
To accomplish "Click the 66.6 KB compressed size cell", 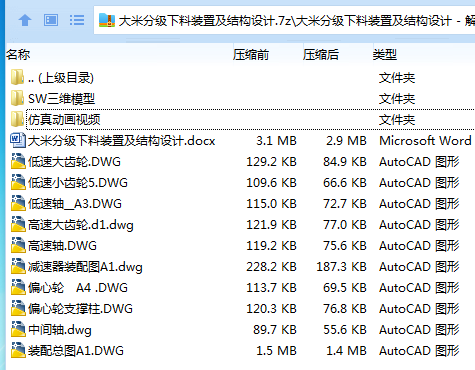I will point(345,183).
